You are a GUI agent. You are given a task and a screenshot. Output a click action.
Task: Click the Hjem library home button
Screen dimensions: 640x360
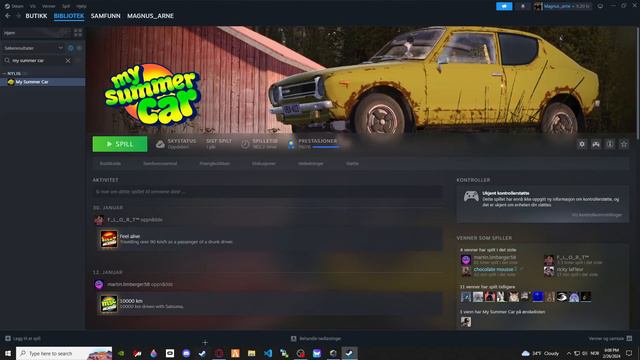coord(36,33)
